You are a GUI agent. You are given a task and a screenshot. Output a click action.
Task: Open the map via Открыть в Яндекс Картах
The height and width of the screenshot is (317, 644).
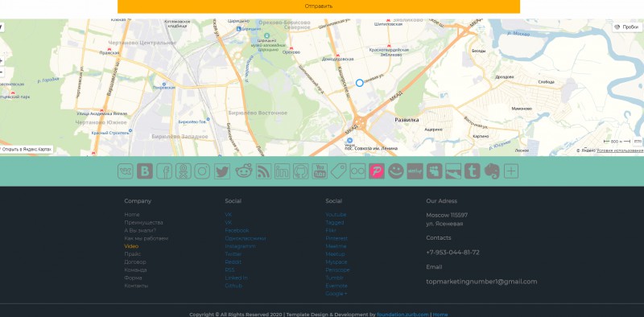point(27,150)
